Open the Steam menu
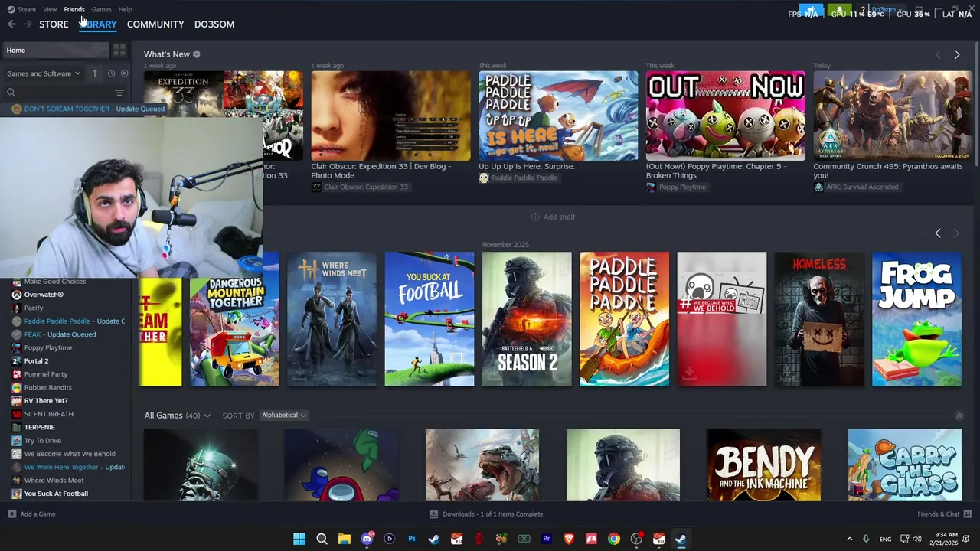Screen dimensions: 980x551 click(x=21, y=9)
